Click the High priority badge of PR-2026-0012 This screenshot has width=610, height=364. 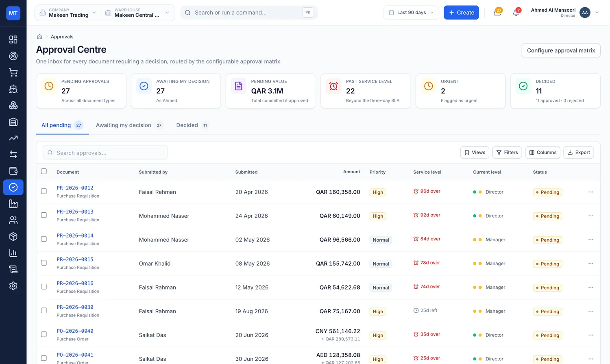click(378, 192)
